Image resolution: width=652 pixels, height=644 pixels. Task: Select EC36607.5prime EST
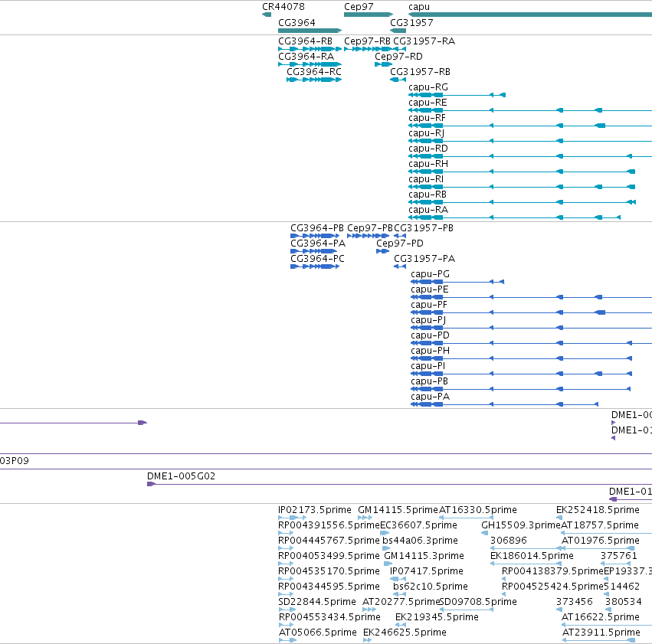tap(385, 533)
